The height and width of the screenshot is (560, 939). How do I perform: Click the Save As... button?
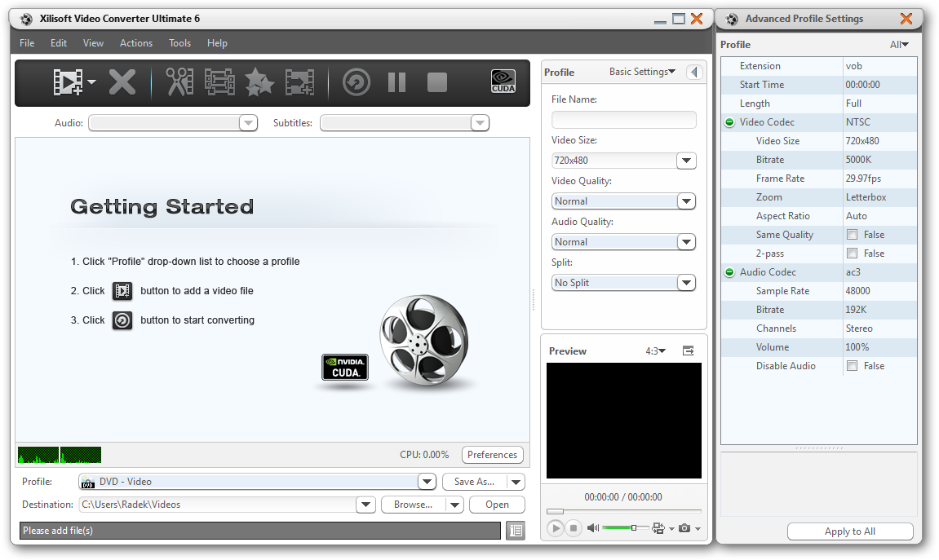point(474,482)
